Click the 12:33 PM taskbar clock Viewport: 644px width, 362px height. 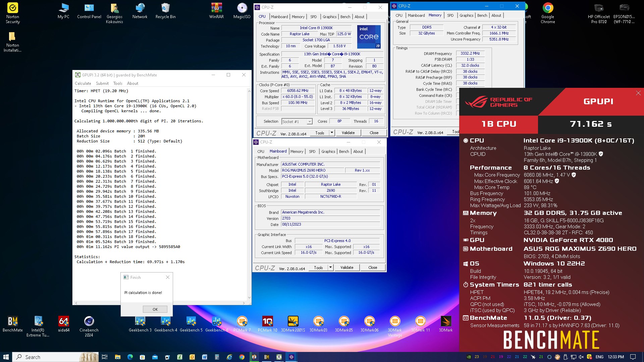616,357
